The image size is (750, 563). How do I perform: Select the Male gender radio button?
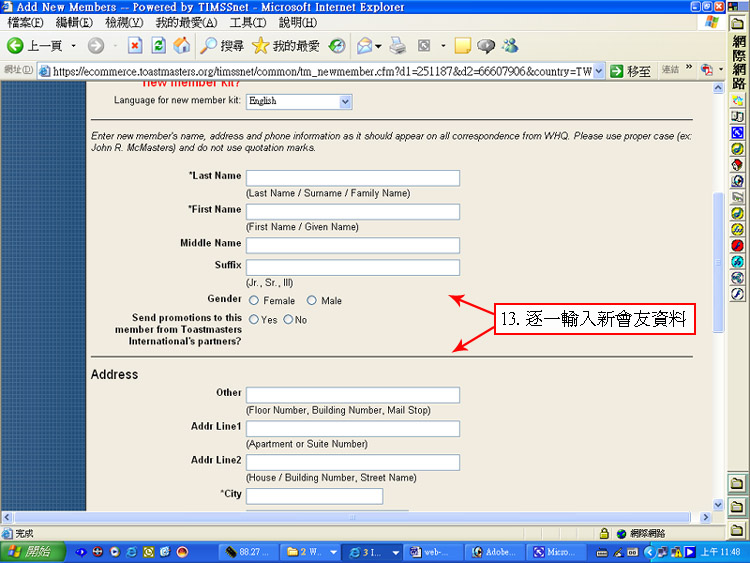312,301
